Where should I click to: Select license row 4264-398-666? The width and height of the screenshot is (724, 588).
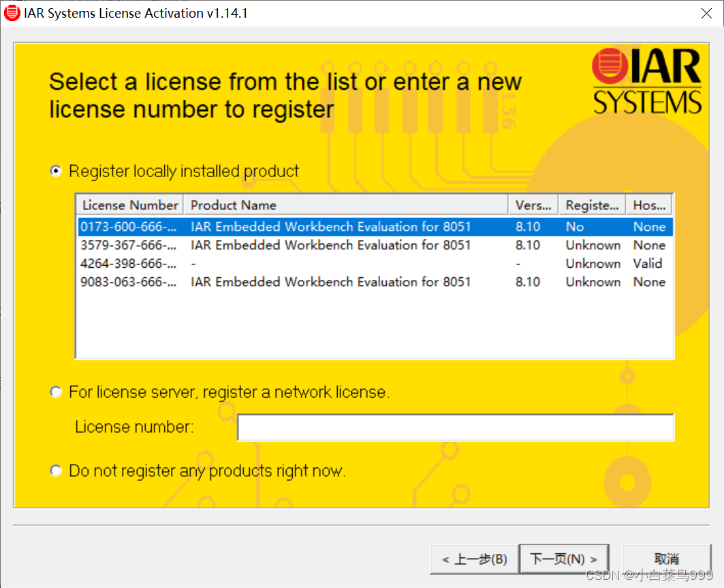[x=375, y=264]
